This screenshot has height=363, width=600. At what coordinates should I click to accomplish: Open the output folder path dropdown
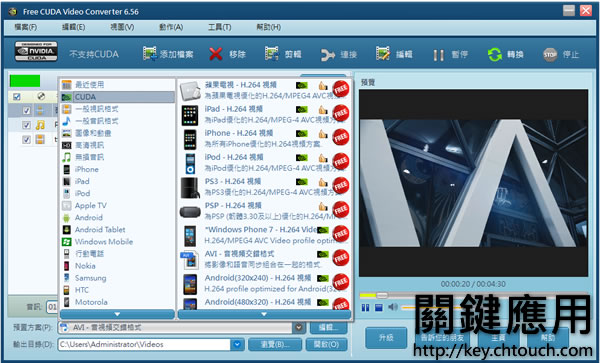pos(237,344)
